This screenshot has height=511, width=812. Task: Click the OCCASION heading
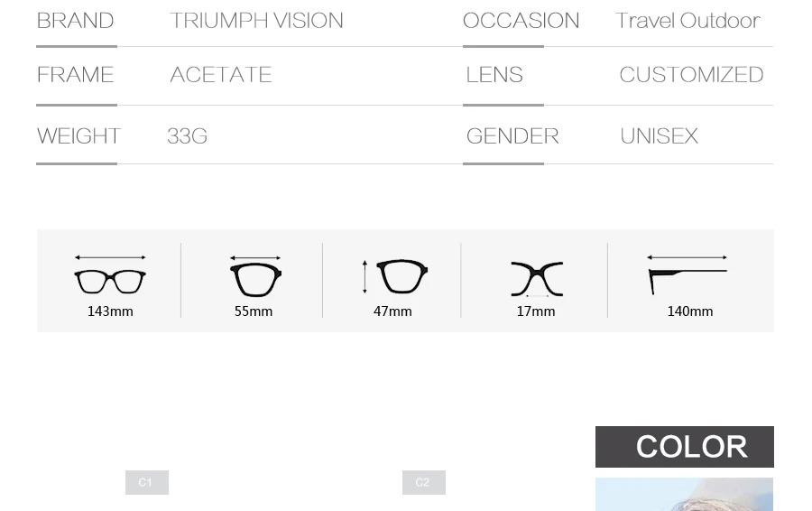pos(521,21)
